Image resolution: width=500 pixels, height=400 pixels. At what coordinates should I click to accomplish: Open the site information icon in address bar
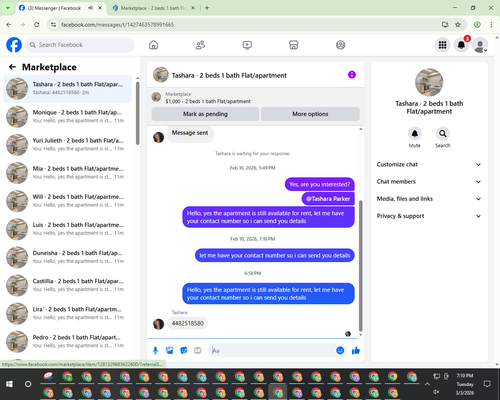(x=53, y=24)
